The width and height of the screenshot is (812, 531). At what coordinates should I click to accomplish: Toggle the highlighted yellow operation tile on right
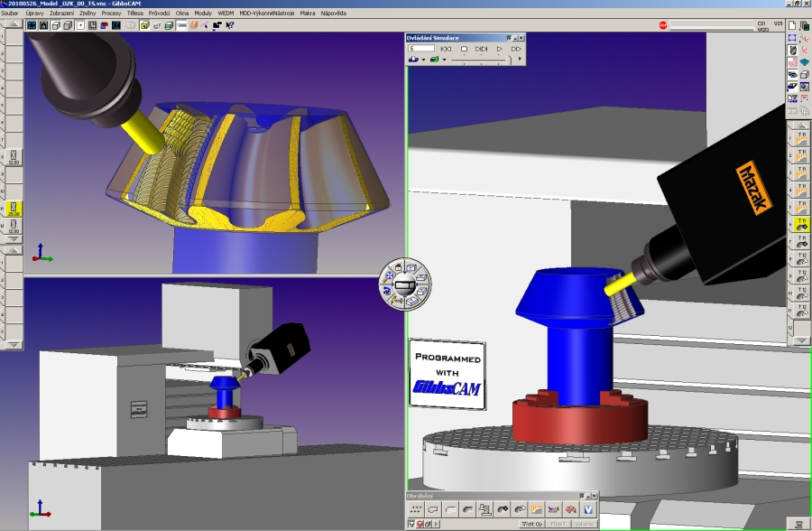[799, 223]
